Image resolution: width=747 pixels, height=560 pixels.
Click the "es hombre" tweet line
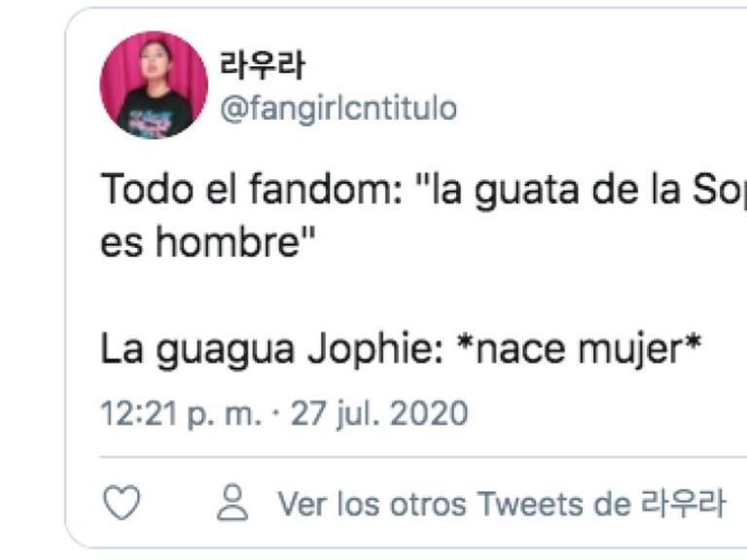(x=208, y=241)
